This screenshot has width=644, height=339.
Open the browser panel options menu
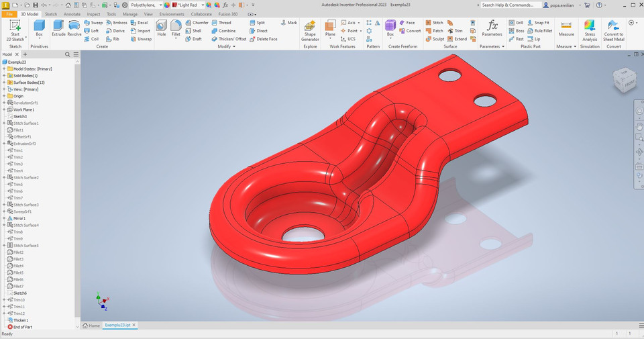pyautogui.click(x=76, y=54)
